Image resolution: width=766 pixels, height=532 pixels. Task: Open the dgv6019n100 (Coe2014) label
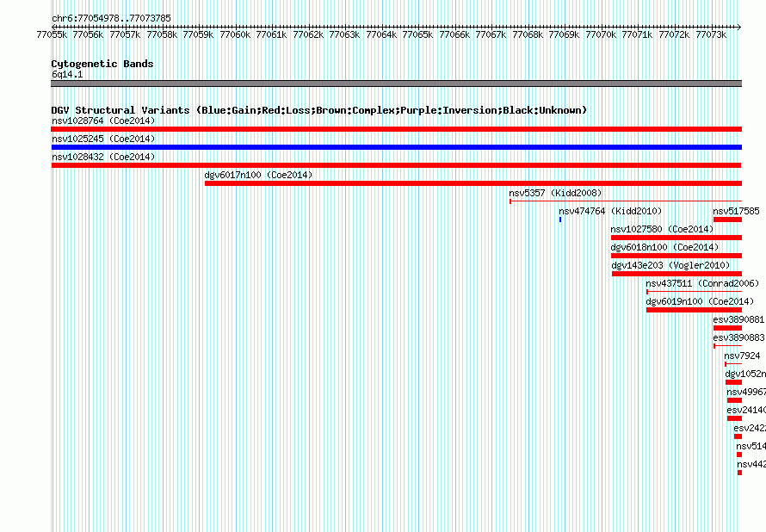point(700,301)
